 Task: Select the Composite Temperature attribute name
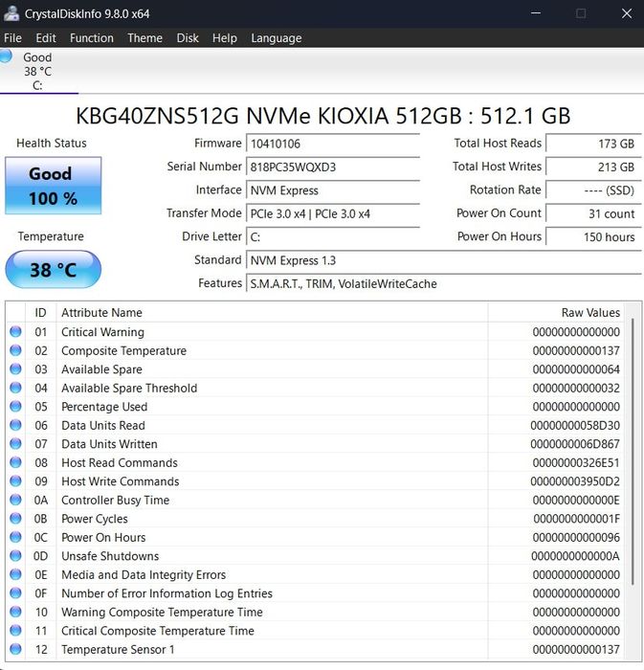[123, 351]
